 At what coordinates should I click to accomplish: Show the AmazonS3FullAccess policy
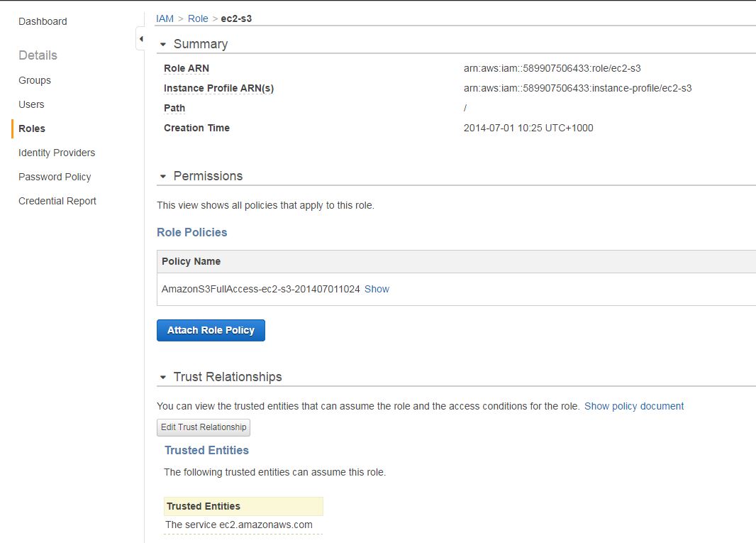pyautogui.click(x=377, y=289)
